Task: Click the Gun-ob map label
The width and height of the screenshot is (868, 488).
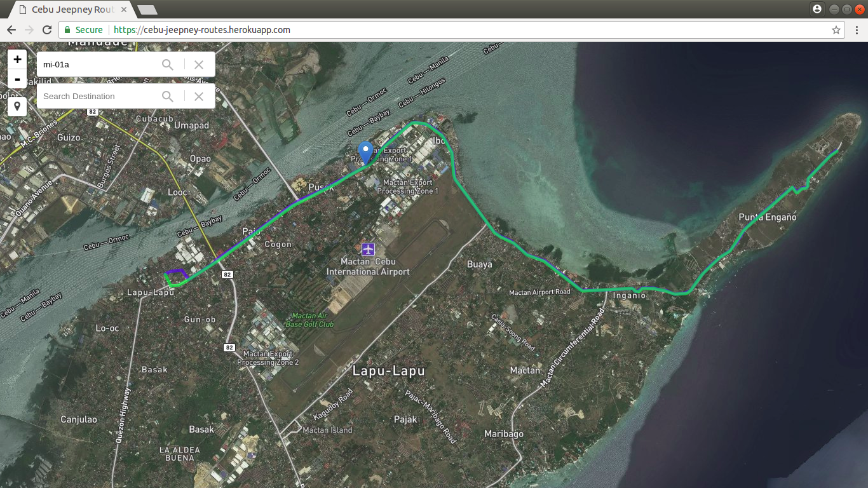Action: tap(200, 320)
